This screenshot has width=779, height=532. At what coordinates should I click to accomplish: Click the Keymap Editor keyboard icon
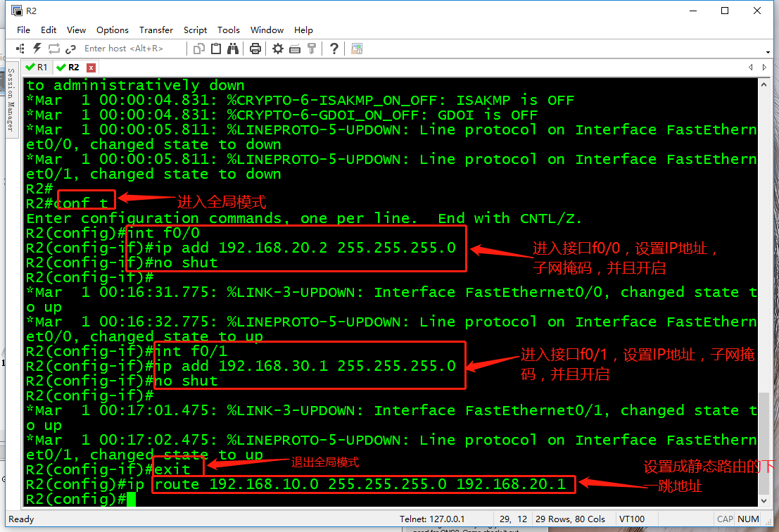(x=295, y=49)
